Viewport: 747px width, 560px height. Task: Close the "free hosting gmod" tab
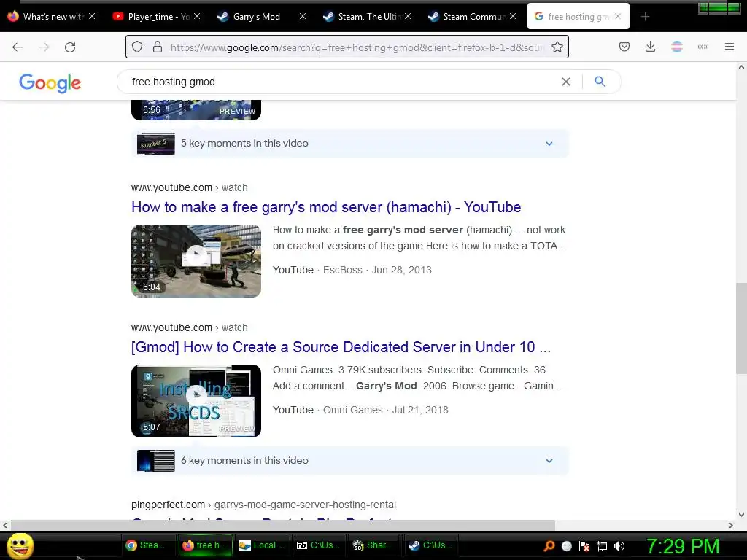click(x=618, y=16)
